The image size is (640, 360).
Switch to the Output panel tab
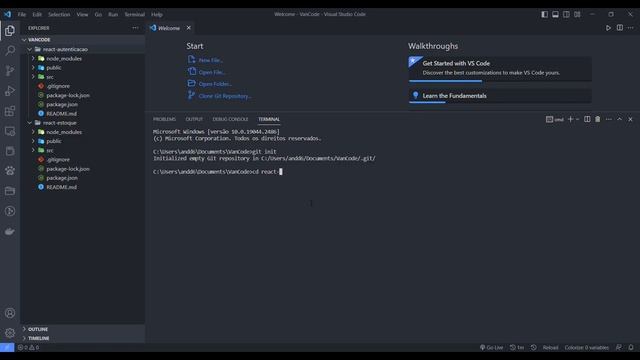(194, 119)
